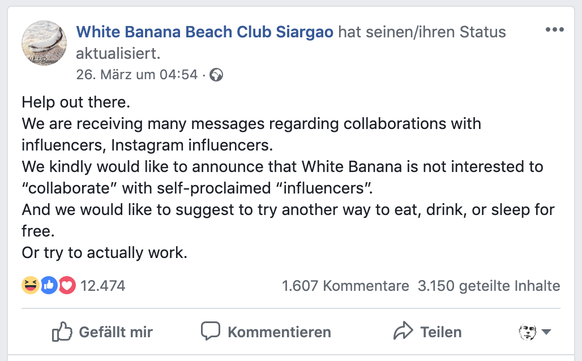View the 12.474 reactions list

pyautogui.click(x=103, y=286)
